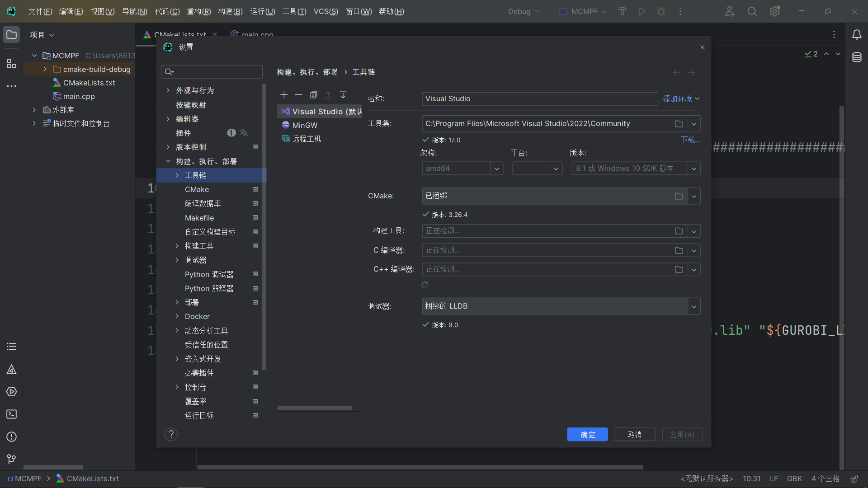Select the MinGW toolchain
The height and width of the screenshot is (488, 868).
[x=319, y=125]
